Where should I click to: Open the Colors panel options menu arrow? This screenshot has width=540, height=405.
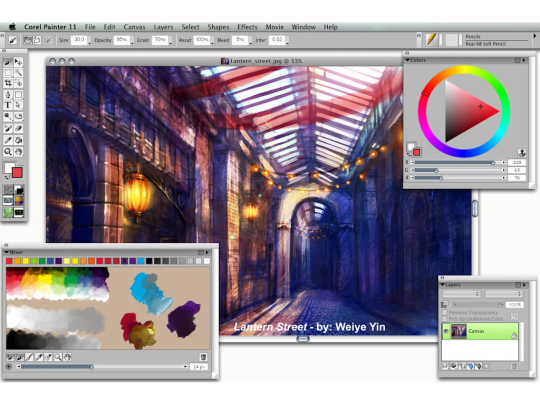524,60
